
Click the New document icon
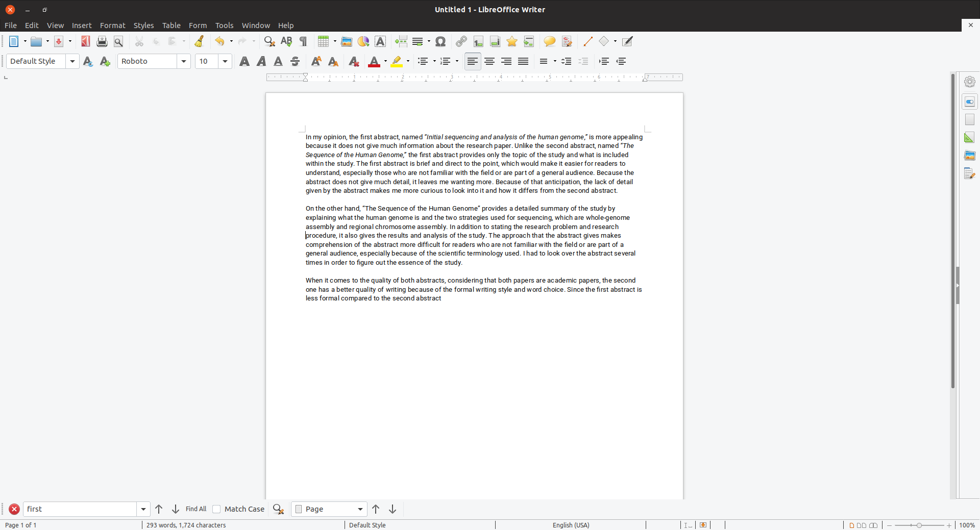[14, 42]
